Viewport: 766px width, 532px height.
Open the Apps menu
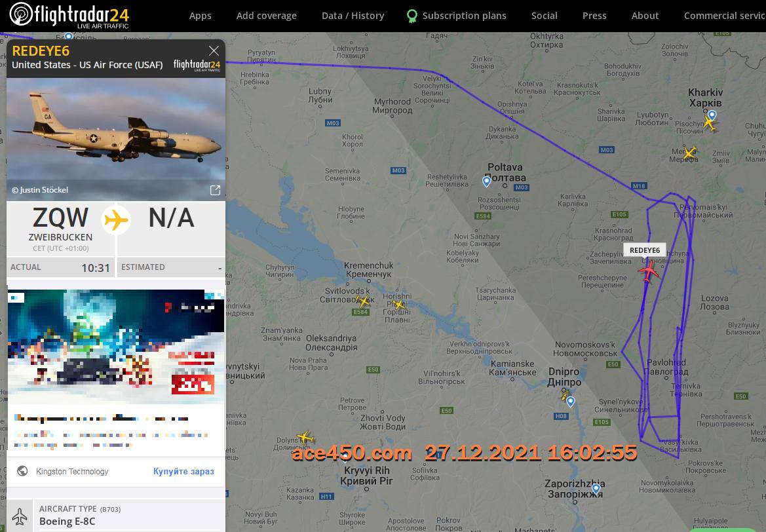(x=201, y=16)
